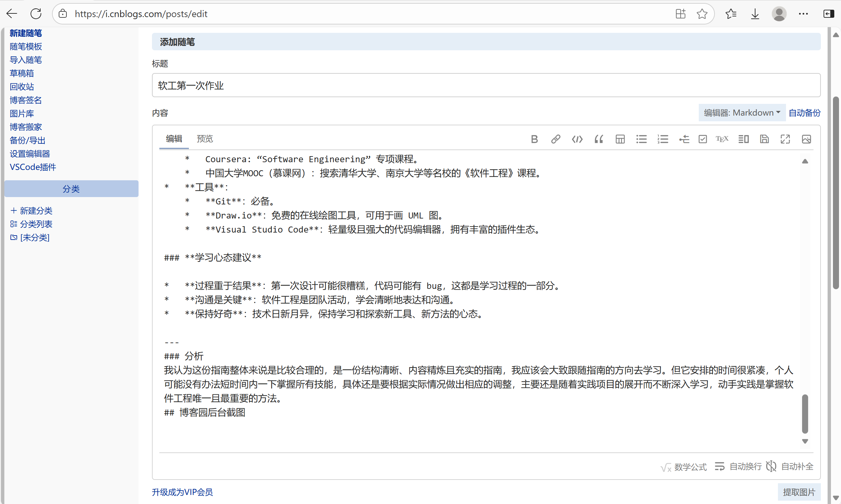Switch to the 预览 preview tab

(205, 138)
